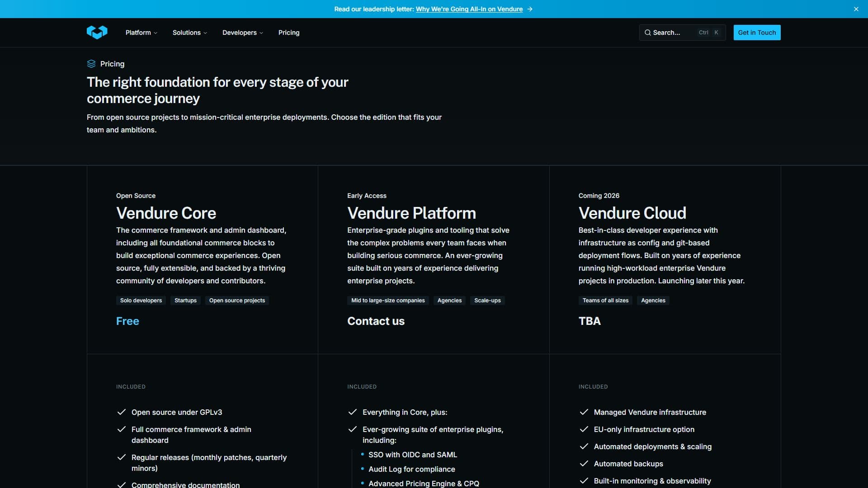Select the Agencies tag under Vendure Platform
Image resolution: width=868 pixels, height=488 pixels.
449,300
